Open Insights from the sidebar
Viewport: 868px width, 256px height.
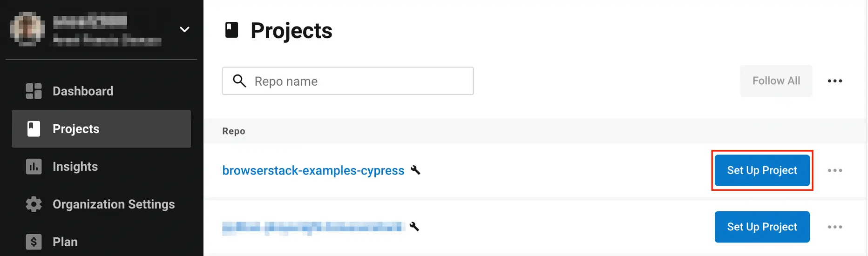coord(75,167)
